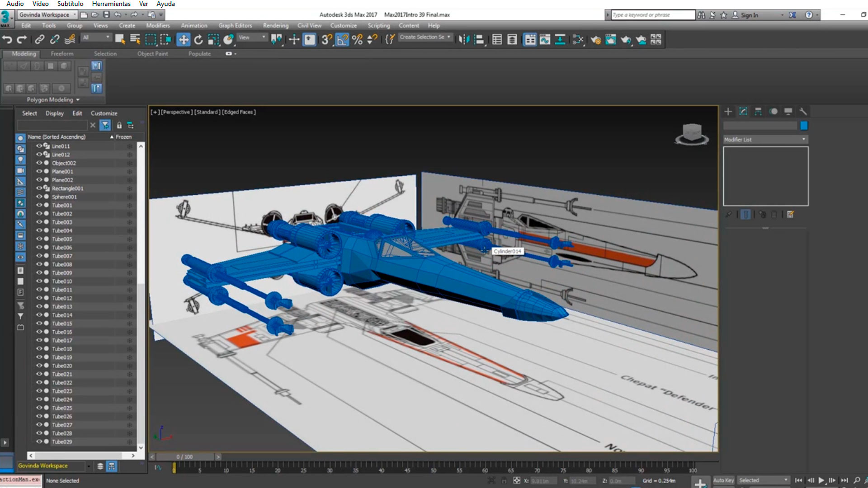Click the Scene Explorer lock icon
This screenshot has height=488, width=868.
119,125
